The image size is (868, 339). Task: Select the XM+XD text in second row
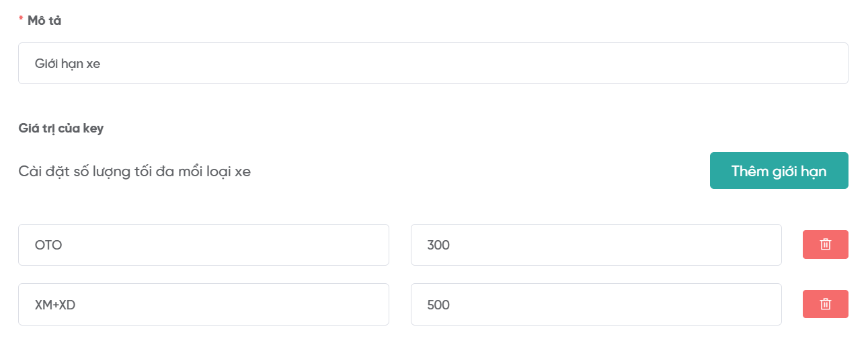pyautogui.click(x=55, y=305)
